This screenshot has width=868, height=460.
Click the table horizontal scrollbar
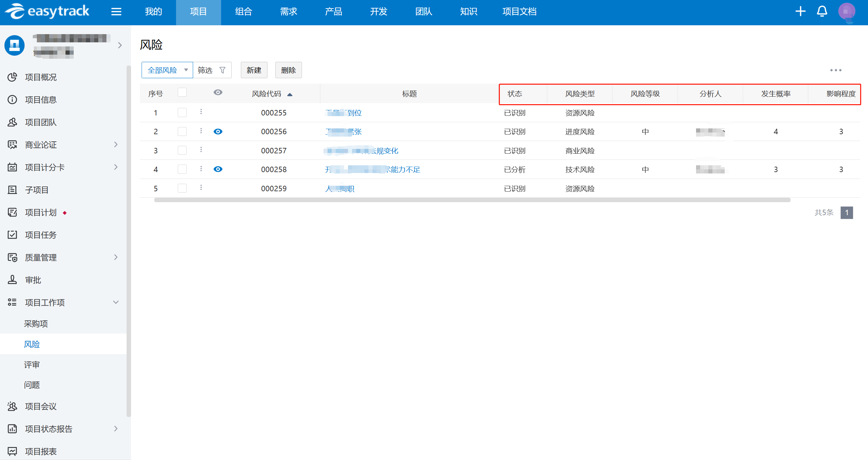[x=472, y=200]
